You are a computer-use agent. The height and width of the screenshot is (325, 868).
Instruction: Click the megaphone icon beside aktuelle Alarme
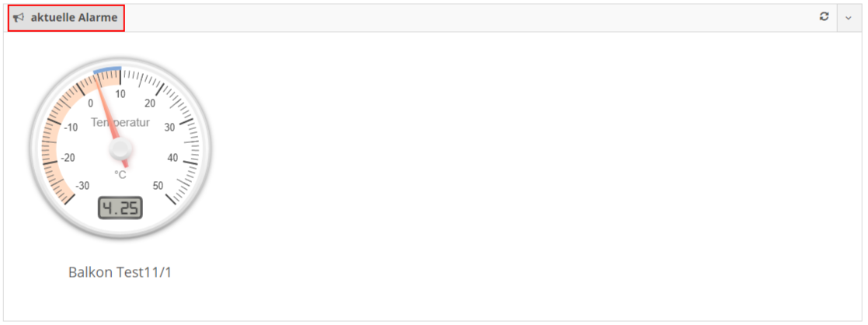(x=19, y=18)
